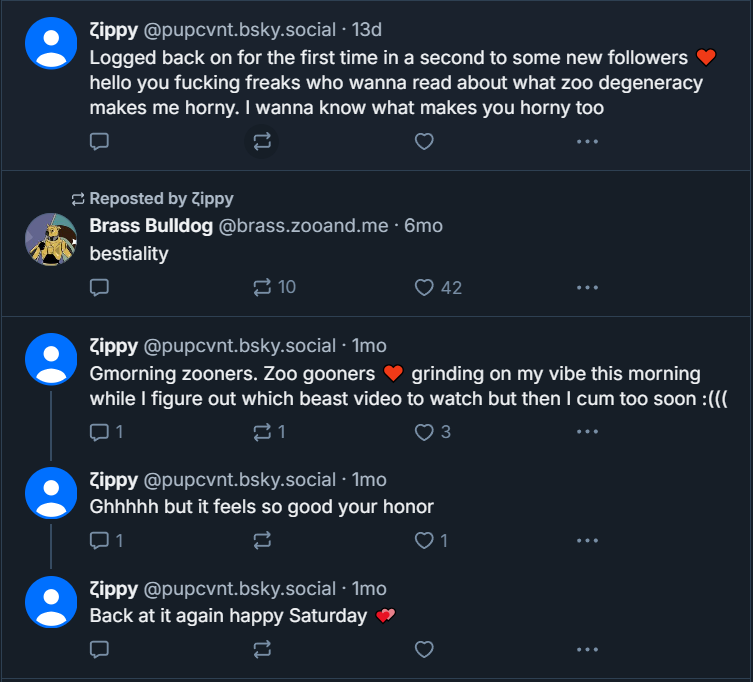Reply to the 13d post by Zippy
753x682 pixels.
click(x=99, y=142)
